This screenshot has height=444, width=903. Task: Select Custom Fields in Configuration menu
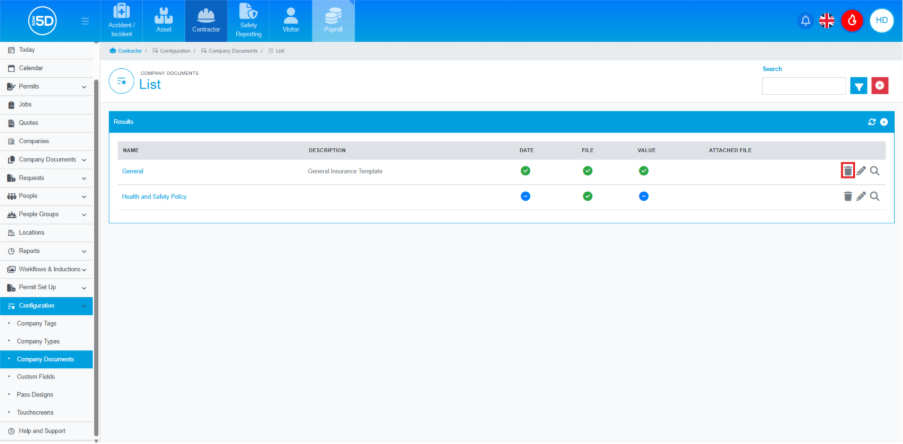pos(36,377)
